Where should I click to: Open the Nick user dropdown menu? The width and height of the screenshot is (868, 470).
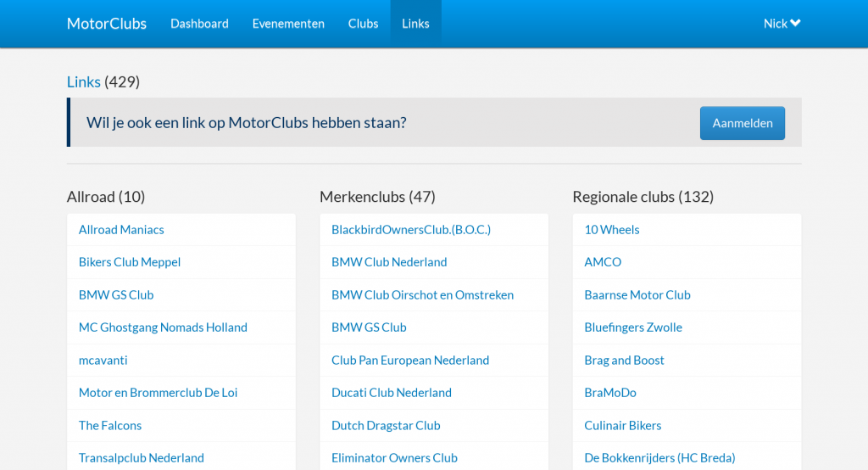click(x=782, y=23)
